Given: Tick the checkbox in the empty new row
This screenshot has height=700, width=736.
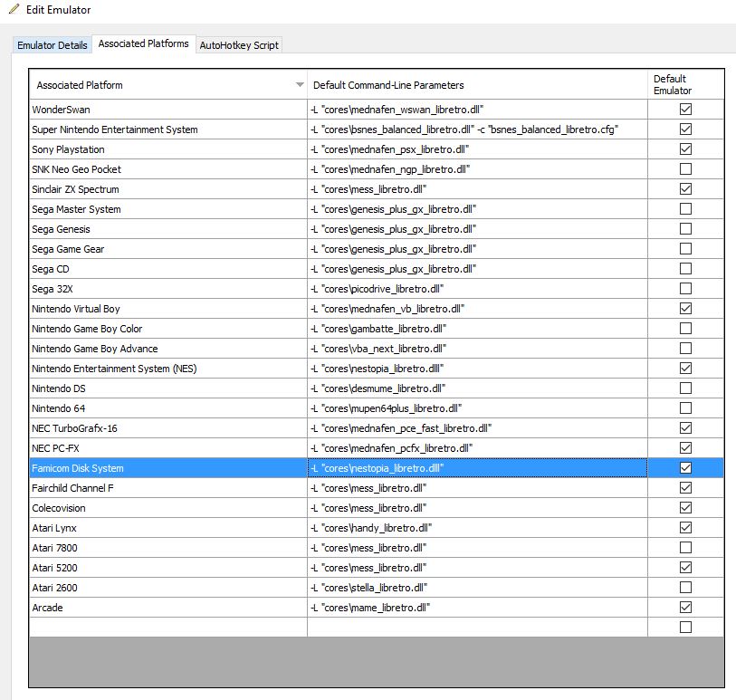Looking at the screenshot, I should [x=686, y=628].
